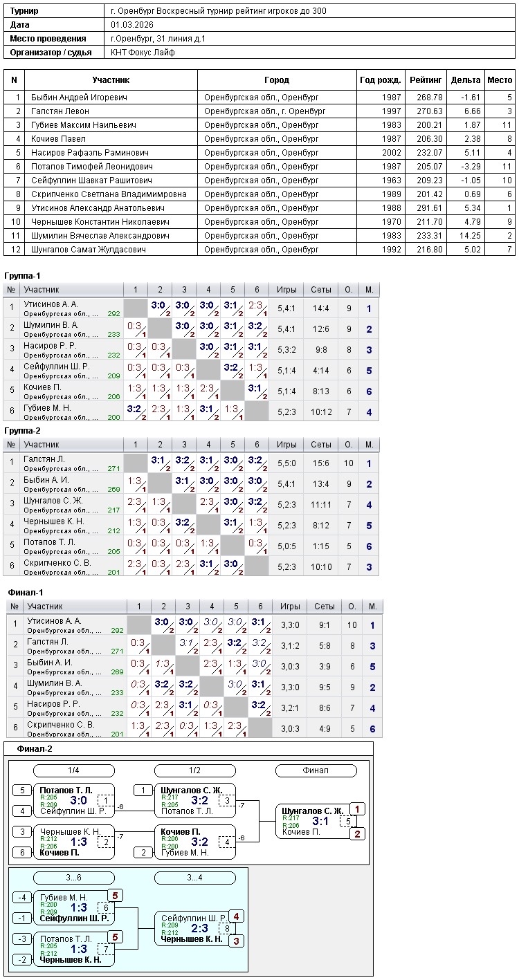Open participant Утисинов Александр Анатольевич in the list

pos(98,208)
